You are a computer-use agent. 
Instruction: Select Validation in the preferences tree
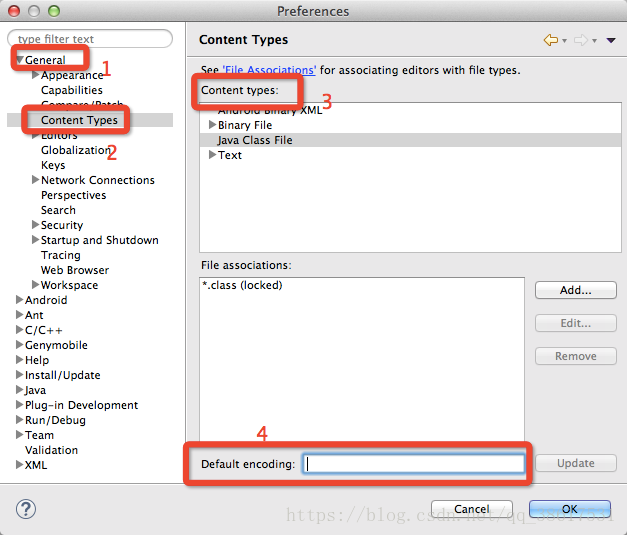[52, 450]
